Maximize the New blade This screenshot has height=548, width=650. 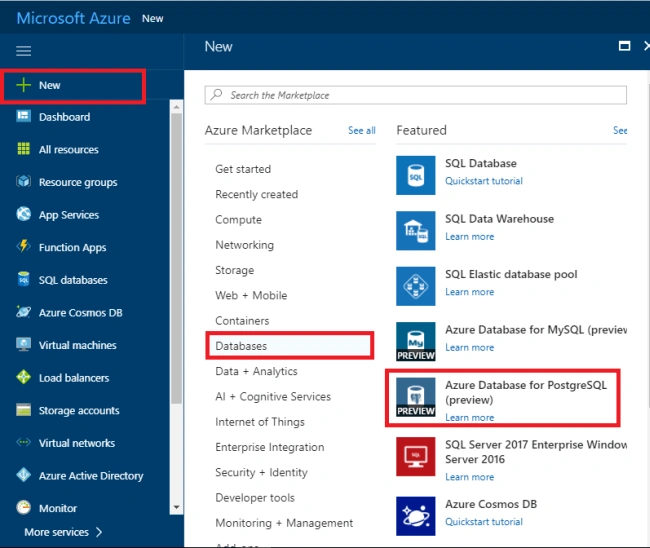pyautogui.click(x=624, y=46)
